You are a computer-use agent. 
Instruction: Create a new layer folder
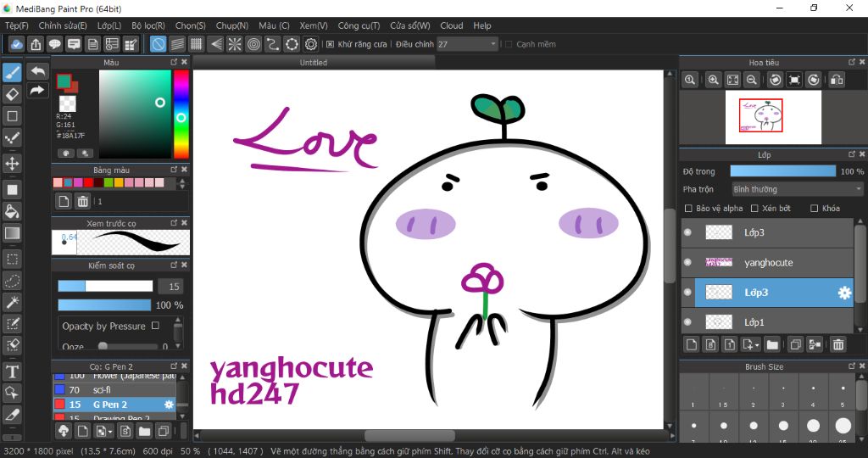(x=772, y=344)
